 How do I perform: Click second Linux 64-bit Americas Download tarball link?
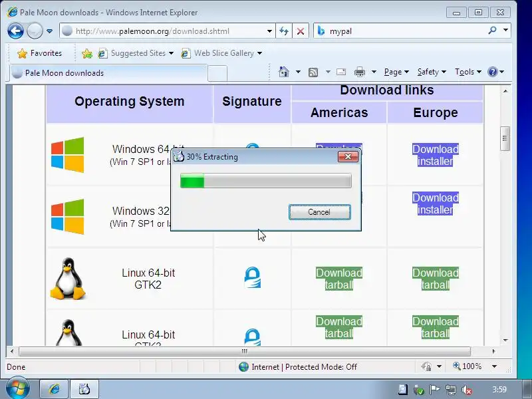tap(339, 327)
